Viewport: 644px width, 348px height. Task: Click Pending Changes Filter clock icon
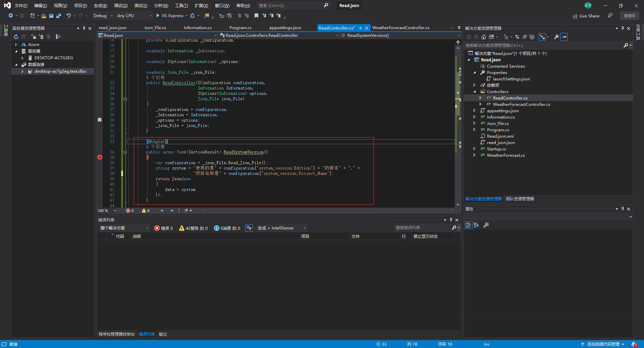(506, 37)
